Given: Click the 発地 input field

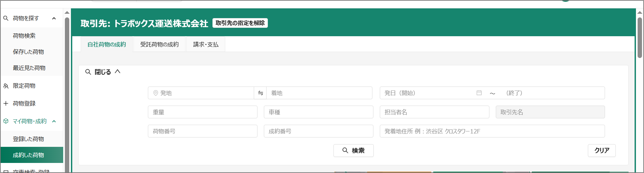Looking at the screenshot, I should 201,93.
